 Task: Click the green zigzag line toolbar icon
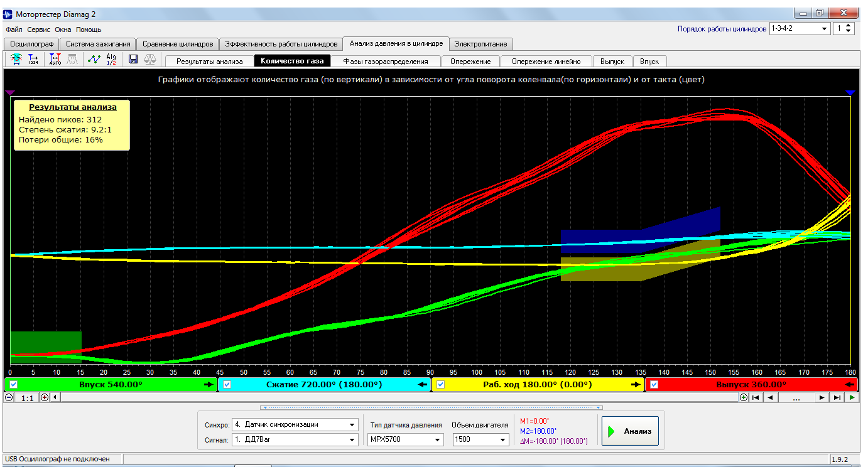(x=94, y=59)
